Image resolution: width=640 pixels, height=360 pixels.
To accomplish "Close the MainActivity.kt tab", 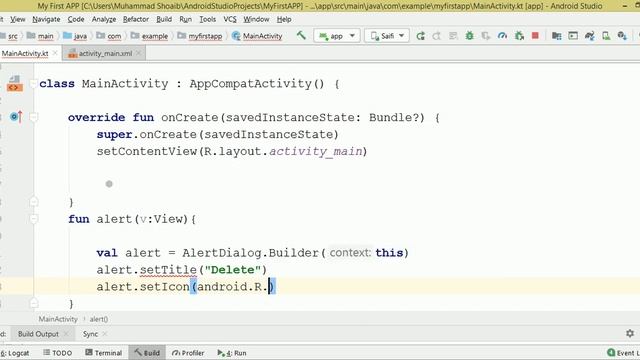I will click(55, 53).
